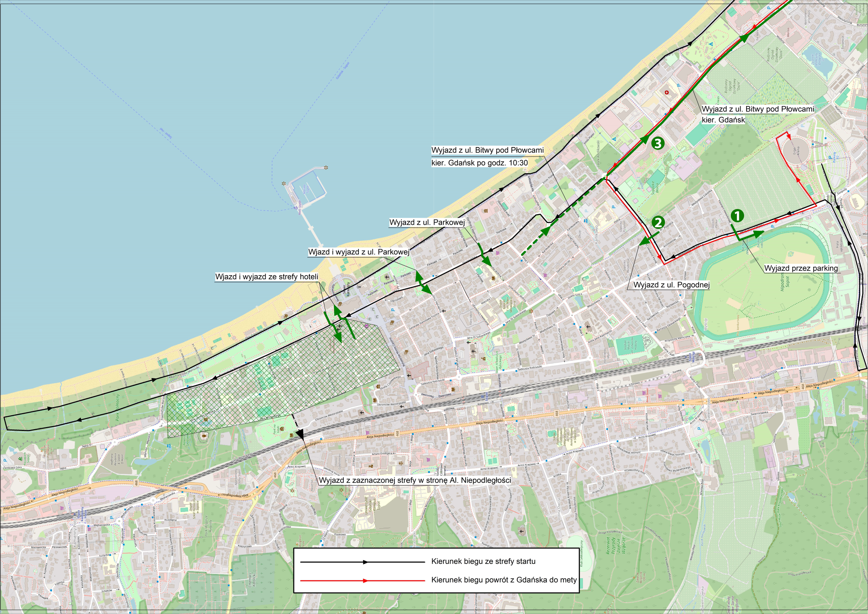This screenshot has width=868, height=614.
Task: Click the green numbered circle 3 marker
Action: coord(658,143)
